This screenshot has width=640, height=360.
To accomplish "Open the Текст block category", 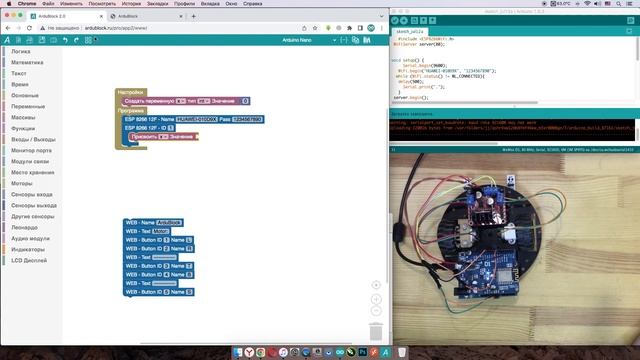I will pyautogui.click(x=19, y=73).
